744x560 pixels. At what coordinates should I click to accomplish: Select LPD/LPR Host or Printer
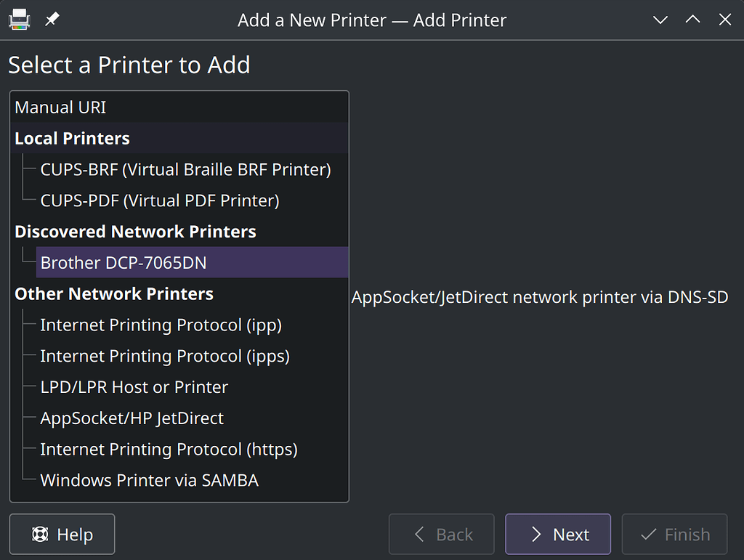(x=134, y=387)
